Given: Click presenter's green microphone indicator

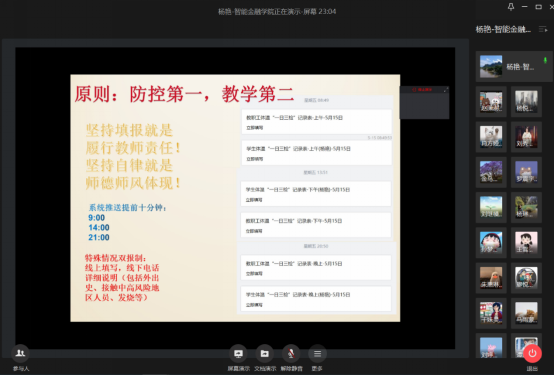Looking at the screenshot, I should 545,60.
